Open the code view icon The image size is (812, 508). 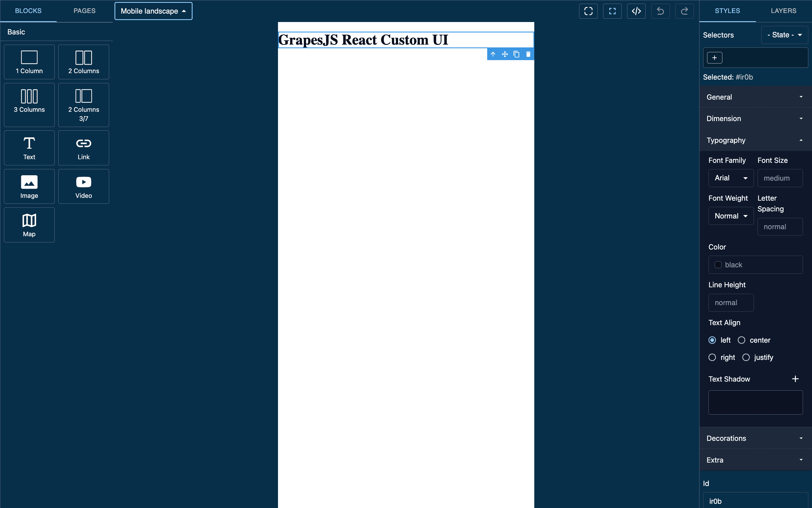point(636,11)
